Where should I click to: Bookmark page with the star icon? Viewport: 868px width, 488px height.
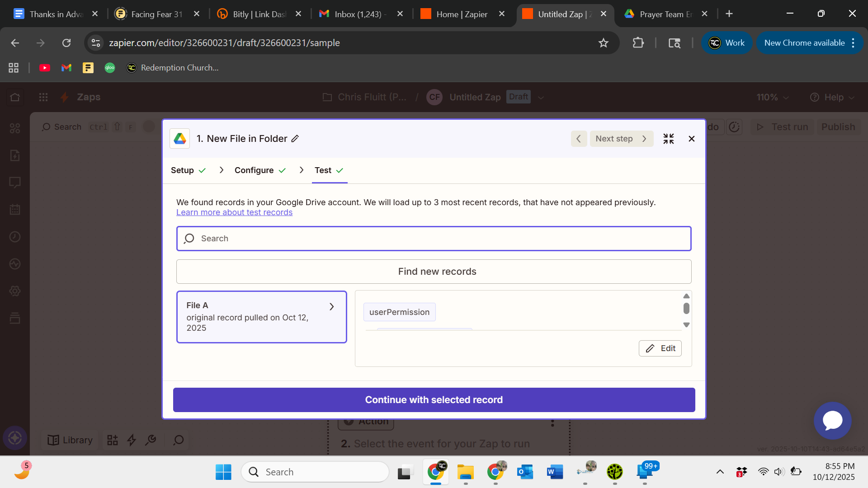click(x=603, y=43)
